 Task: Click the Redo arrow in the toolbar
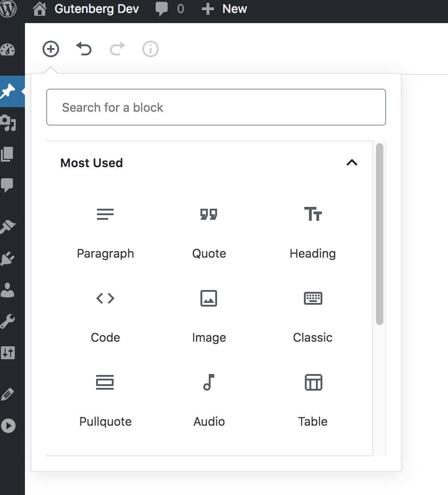click(117, 48)
